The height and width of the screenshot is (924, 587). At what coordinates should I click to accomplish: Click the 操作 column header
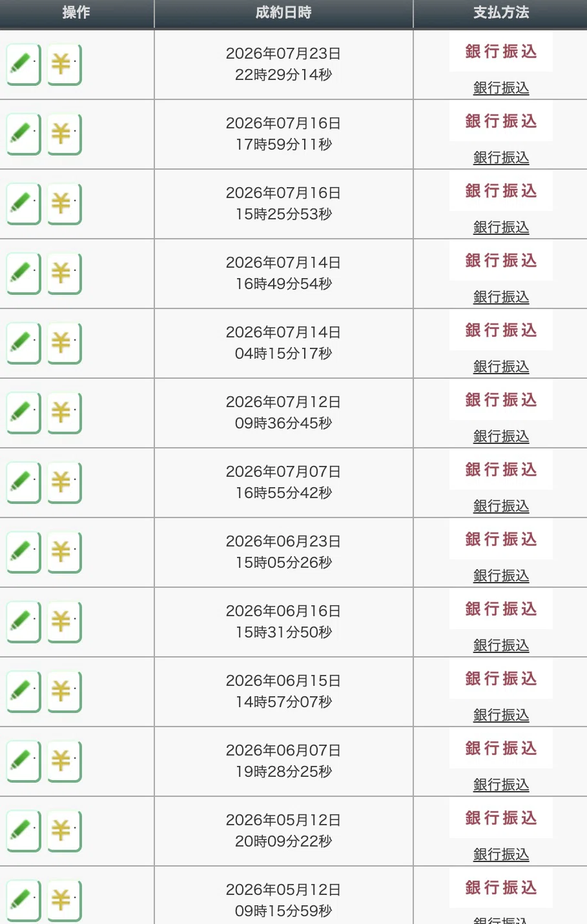coord(76,13)
